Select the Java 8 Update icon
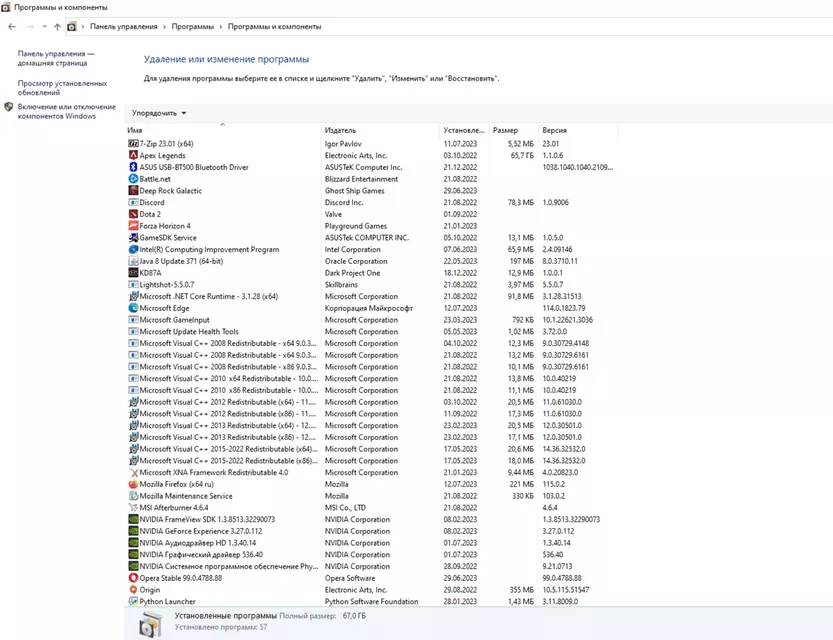The image size is (833, 640). 133,261
